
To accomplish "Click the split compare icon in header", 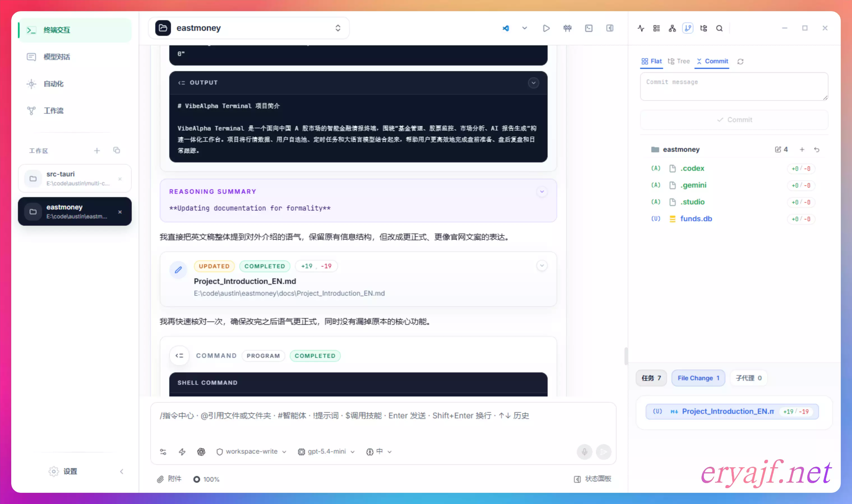I will coord(567,28).
